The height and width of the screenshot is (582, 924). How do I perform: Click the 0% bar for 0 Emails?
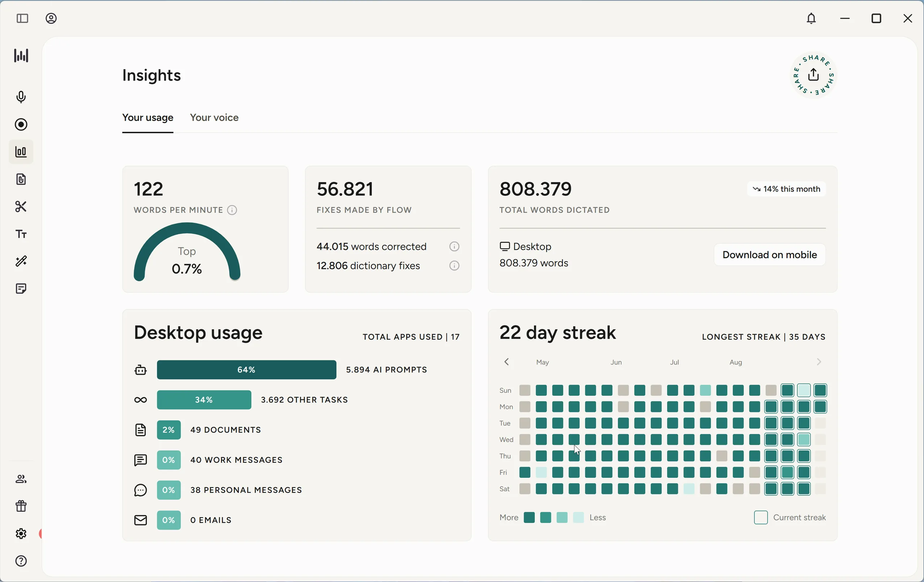(169, 521)
